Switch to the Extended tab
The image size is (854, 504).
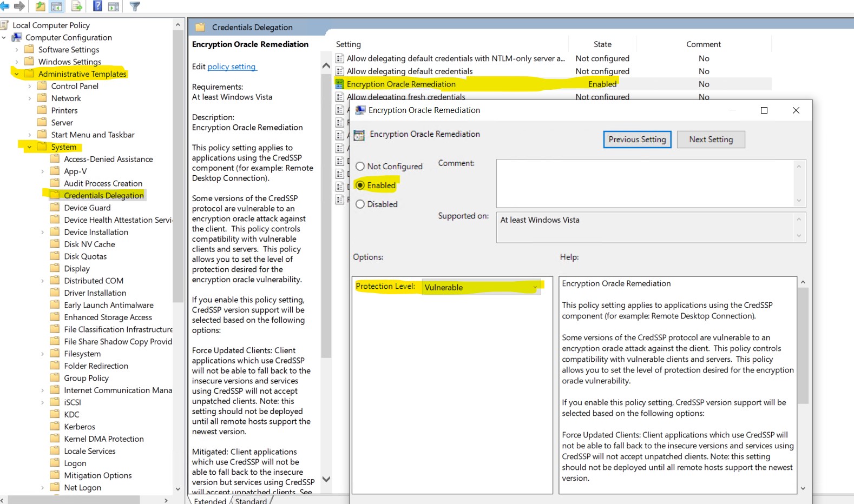tap(210, 501)
